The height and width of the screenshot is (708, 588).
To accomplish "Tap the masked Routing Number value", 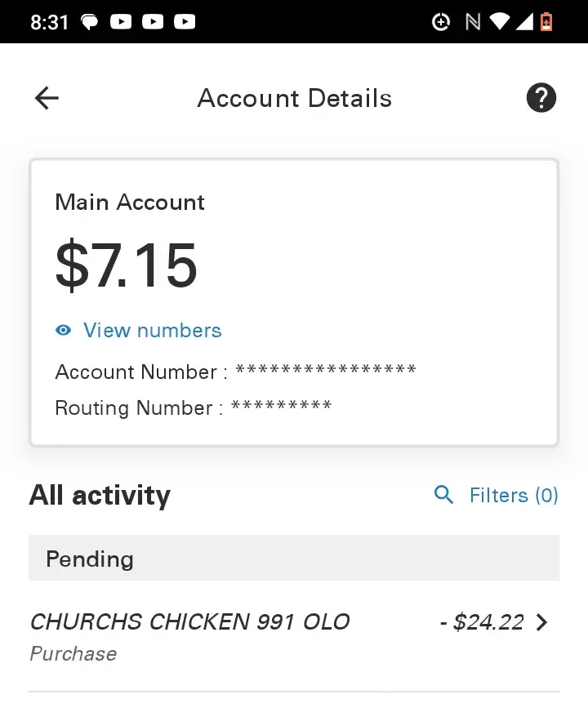I will 281,407.
